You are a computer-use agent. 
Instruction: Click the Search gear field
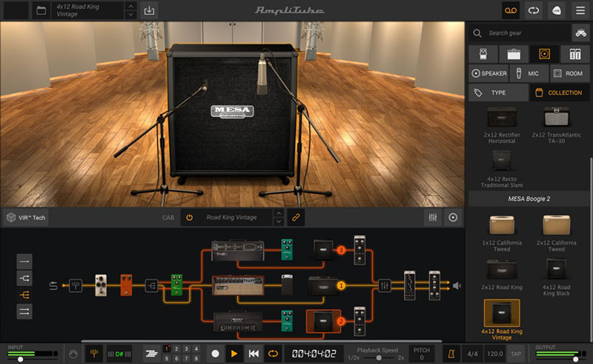click(x=520, y=33)
